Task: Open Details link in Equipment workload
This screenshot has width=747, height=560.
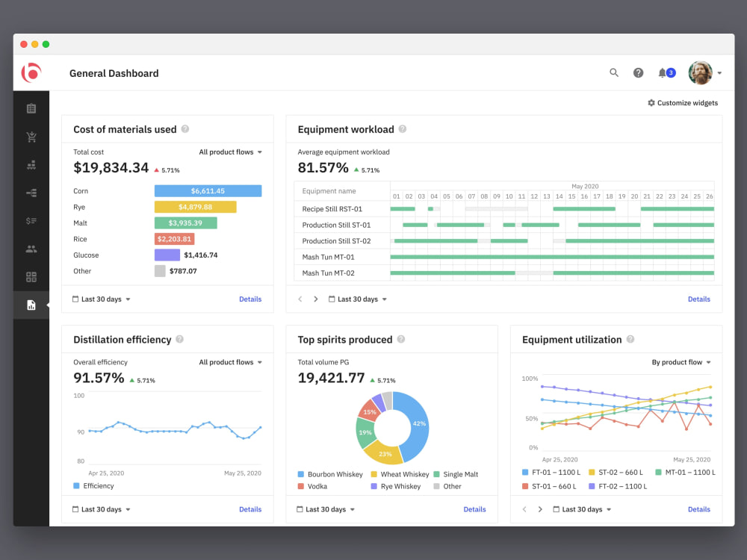Action: pos(699,299)
